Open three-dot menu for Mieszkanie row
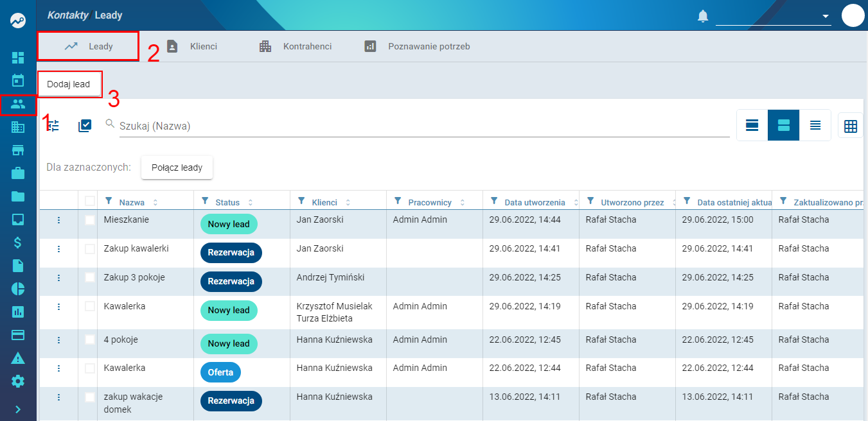This screenshot has width=868, height=421. (58, 220)
